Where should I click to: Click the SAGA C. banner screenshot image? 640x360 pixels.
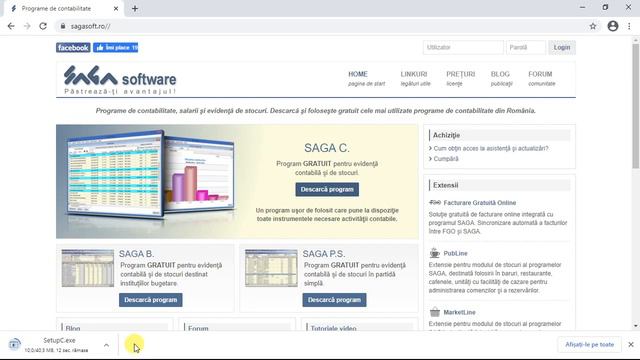151,176
